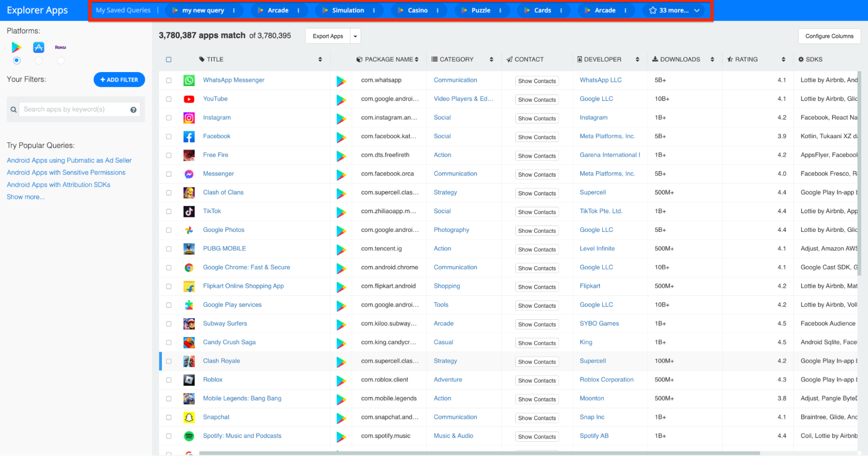Click the TikTok app icon
The height and width of the screenshot is (456, 868).
point(189,211)
